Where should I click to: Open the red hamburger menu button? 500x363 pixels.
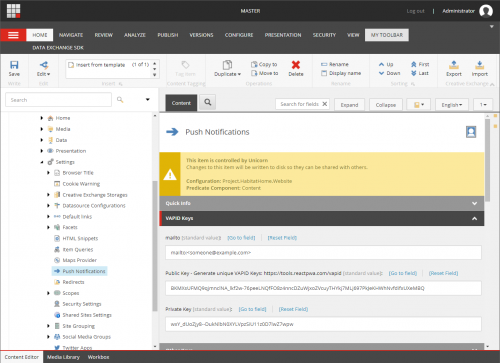coord(13,35)
